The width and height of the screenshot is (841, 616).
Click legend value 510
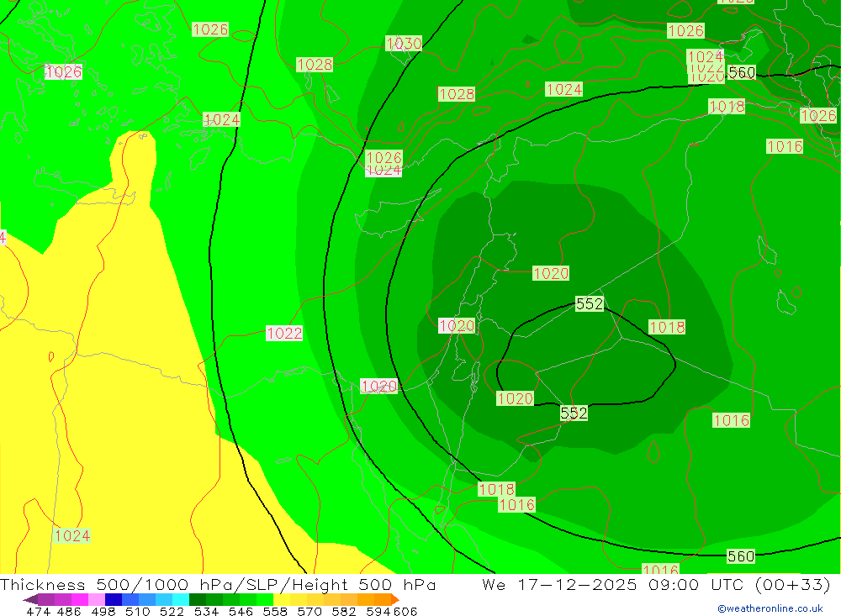[x=137, y=611]
